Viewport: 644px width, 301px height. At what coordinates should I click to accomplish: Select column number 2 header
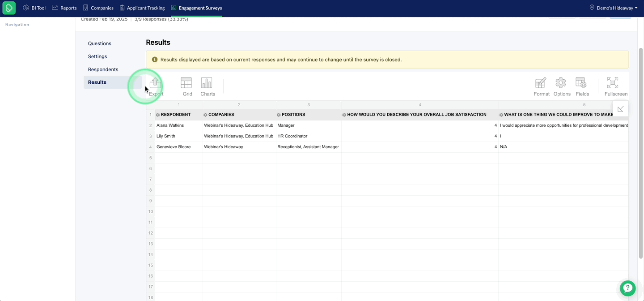click(239, 105)
